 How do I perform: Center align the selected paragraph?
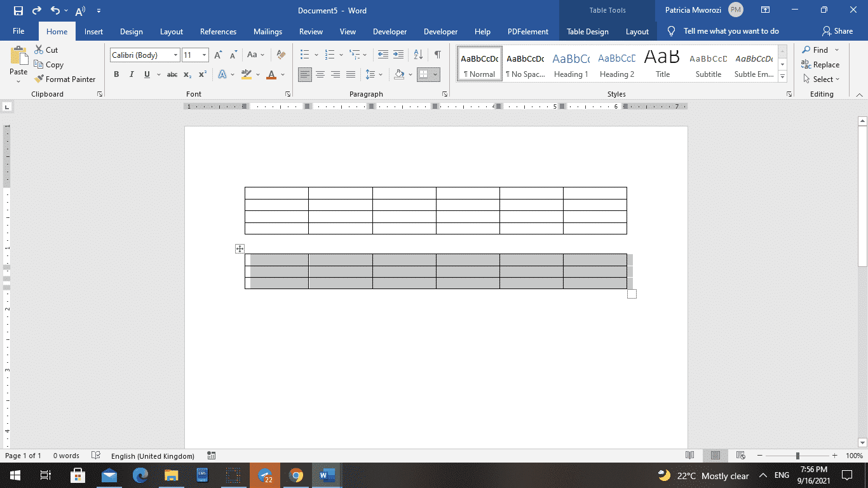(320, 74)
